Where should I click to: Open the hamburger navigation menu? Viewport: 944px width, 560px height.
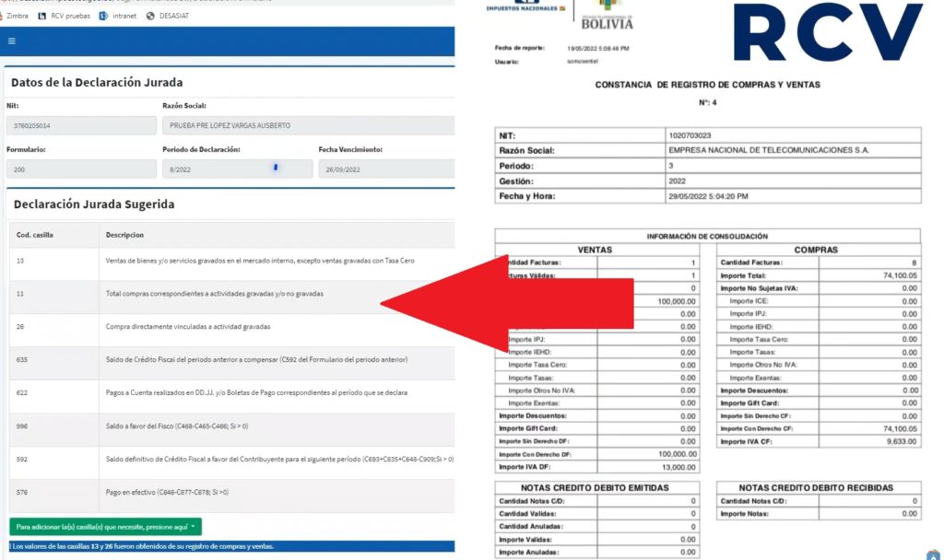coord(12,41)
